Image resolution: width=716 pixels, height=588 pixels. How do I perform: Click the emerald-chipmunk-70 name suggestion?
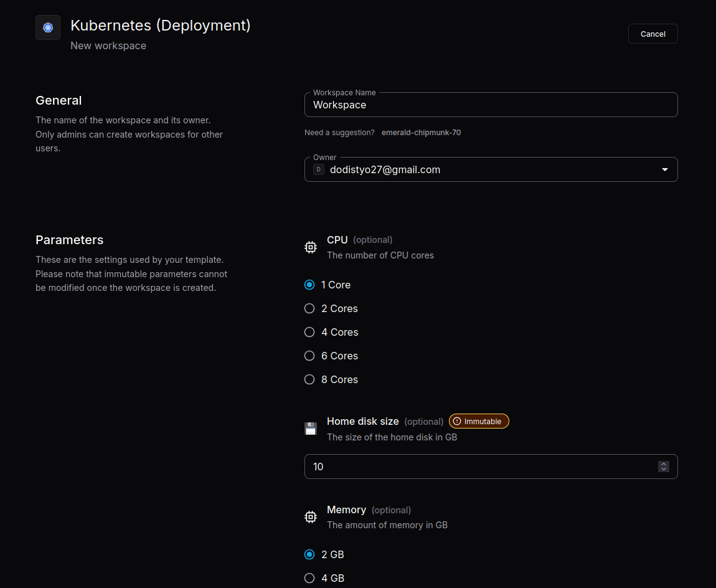tap(422, 132)
